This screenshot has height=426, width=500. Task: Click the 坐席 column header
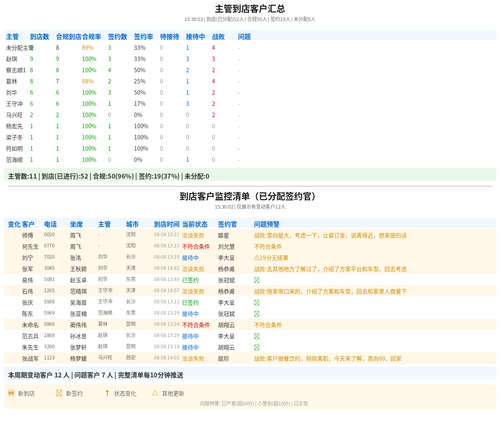(x=76, y=224)
